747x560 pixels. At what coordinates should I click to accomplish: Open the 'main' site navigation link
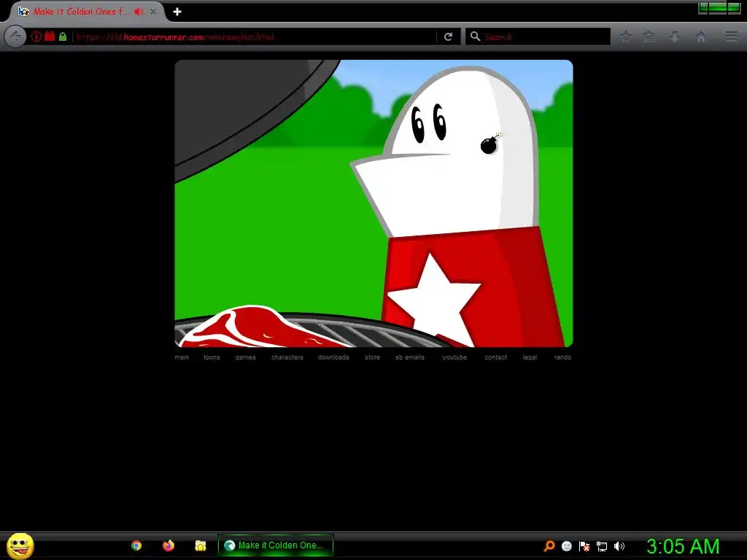click(182, 357)
